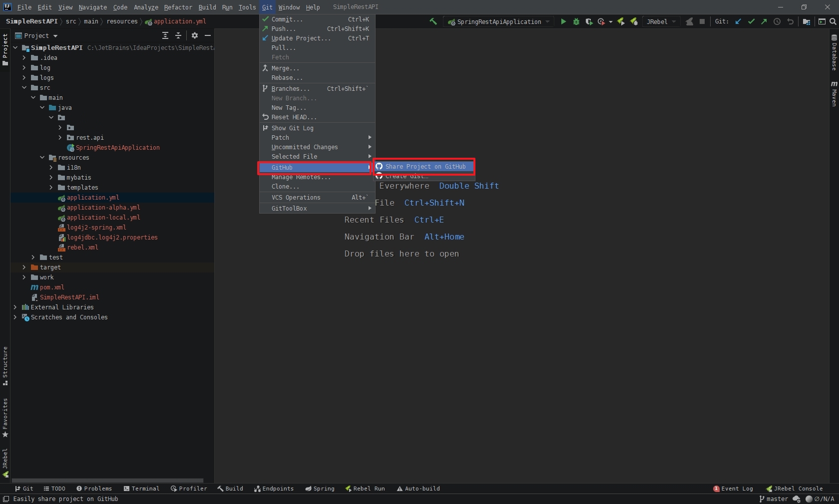Hide the Project panel with minus icon
839x504 pixels.
pyautogui.click(x=208, y=35)
